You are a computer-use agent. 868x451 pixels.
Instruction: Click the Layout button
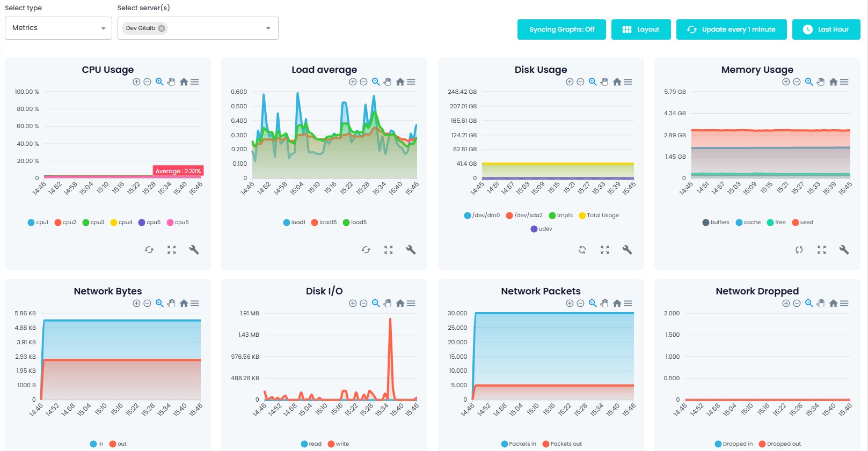point(641,29)
